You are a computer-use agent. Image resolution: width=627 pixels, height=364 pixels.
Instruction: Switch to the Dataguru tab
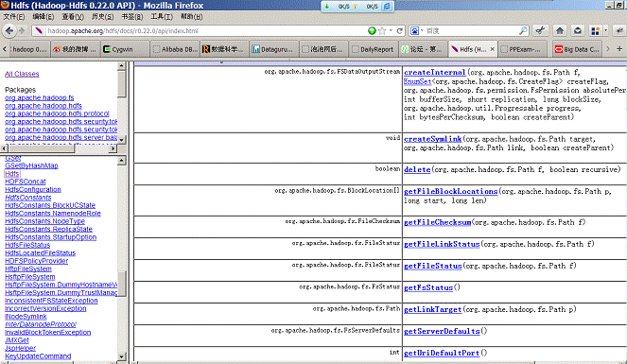274,49
